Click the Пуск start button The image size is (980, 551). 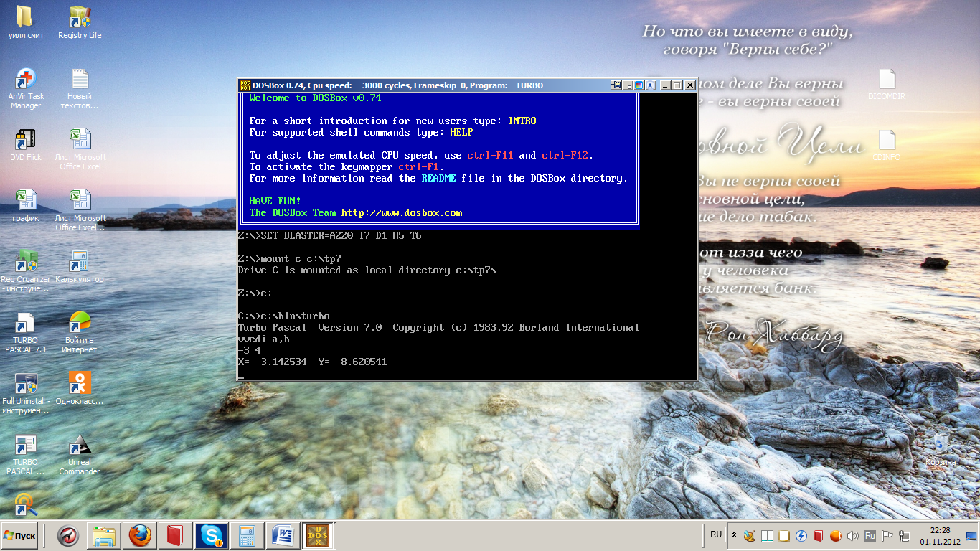pyautogui.click(x=20, y=536)
